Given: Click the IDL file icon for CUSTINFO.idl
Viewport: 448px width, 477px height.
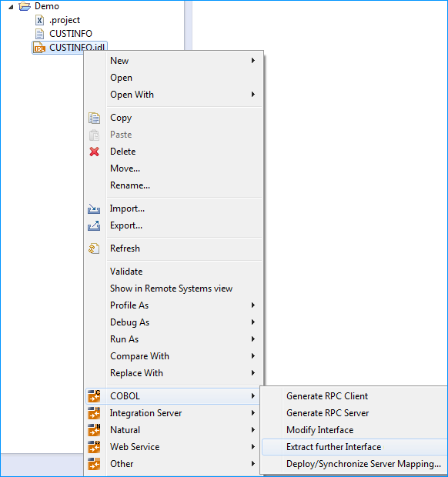Looking at the screenshot, I should click(39, 48).
